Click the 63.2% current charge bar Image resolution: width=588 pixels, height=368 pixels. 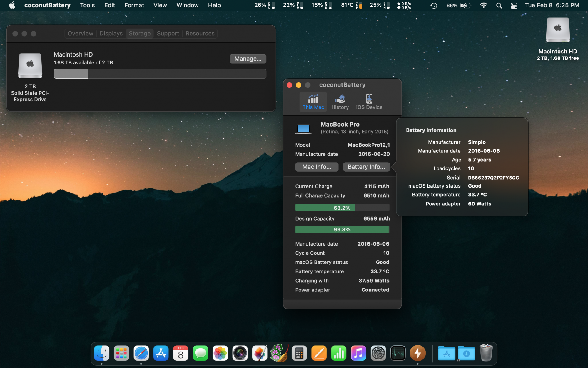click(342, 208)
